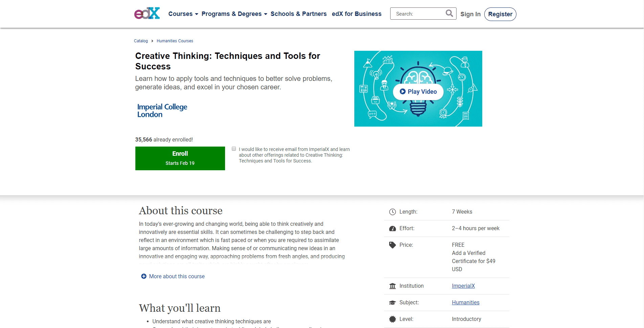Click the Sign In link
This screenshot has height=328, width=644.
[x=470, y=14]
